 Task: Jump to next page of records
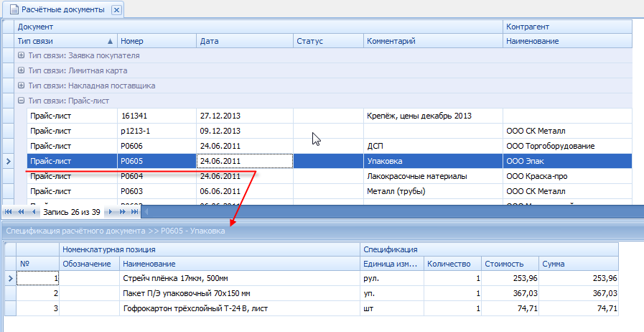coord(122,212)
